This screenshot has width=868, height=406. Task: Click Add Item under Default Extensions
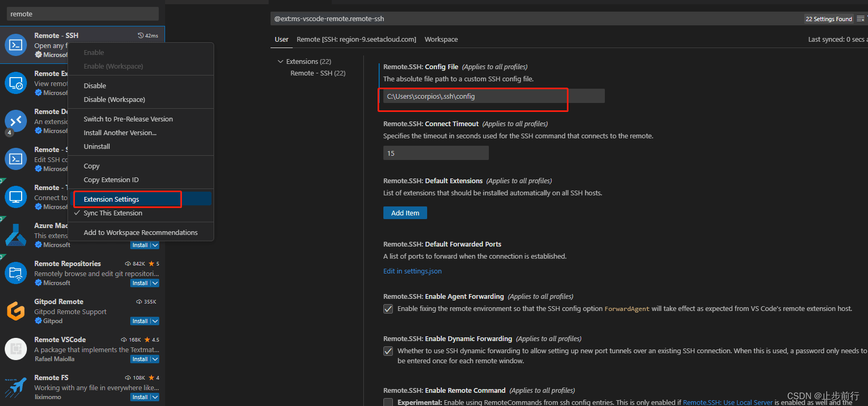405,213
